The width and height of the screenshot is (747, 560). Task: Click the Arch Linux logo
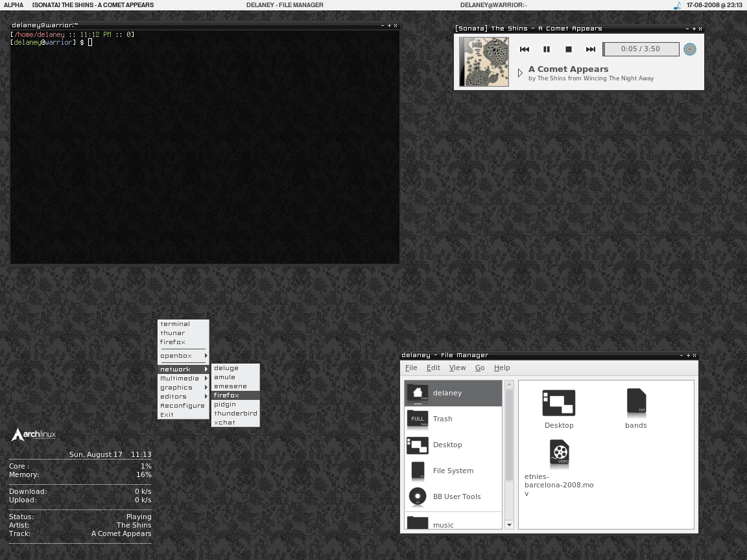point(33,434)
